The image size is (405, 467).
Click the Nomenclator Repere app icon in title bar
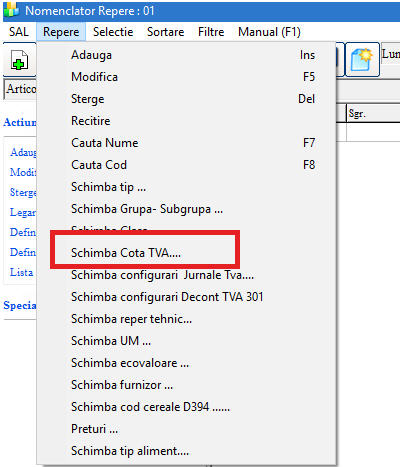[x=12, y=10]
